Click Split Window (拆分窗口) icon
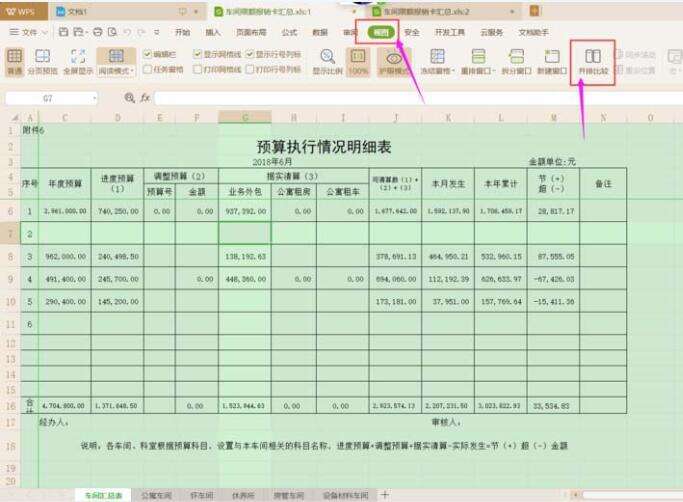This screenshot has height=502, width=683. pos(516,56)
